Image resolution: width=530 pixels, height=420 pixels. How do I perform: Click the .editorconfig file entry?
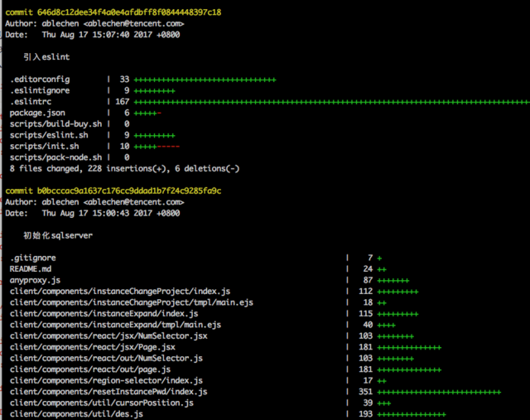(x=40, y=80)
